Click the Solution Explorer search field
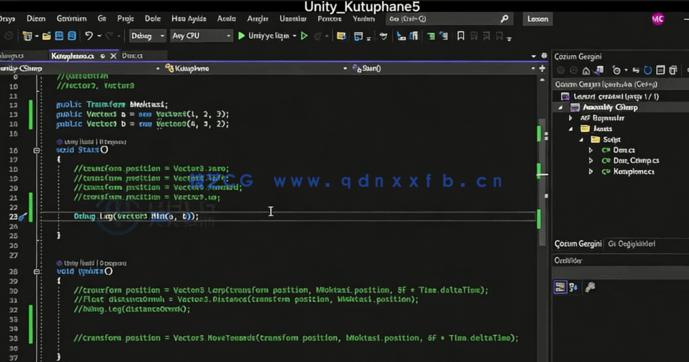This screenshot has width=689, height=362. (620, 84)
